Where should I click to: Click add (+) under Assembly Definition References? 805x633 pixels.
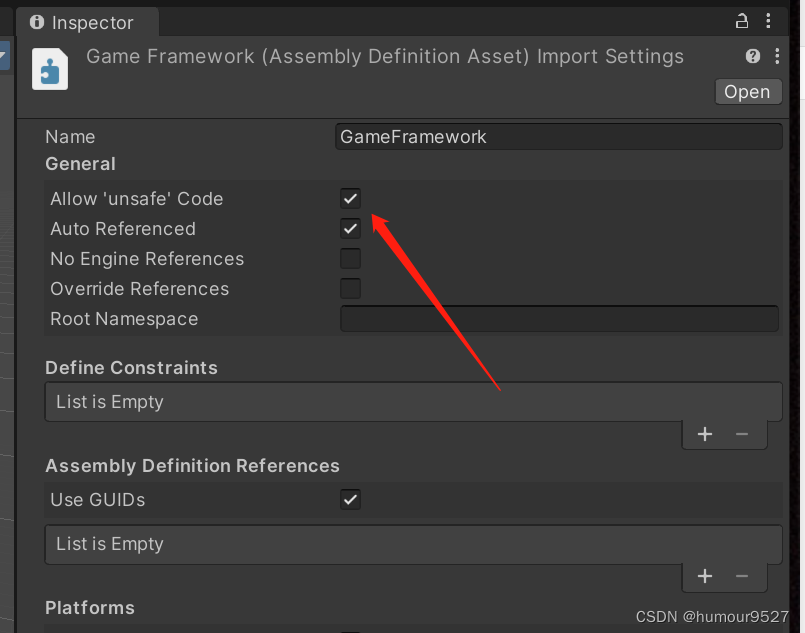(705, 576)
